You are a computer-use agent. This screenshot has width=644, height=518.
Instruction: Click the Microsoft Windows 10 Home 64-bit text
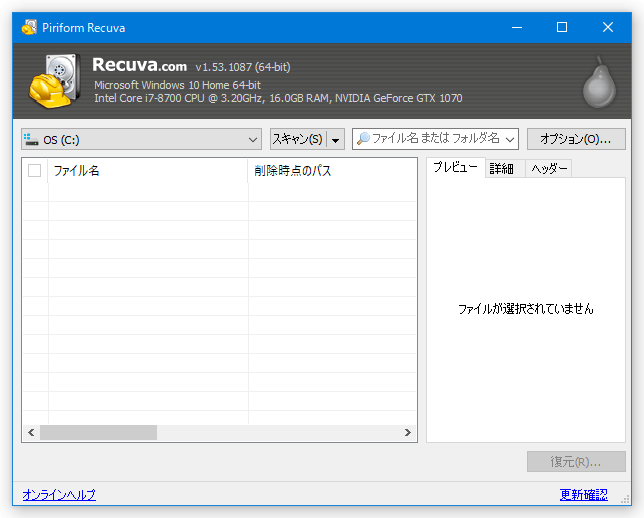(177, 85)
